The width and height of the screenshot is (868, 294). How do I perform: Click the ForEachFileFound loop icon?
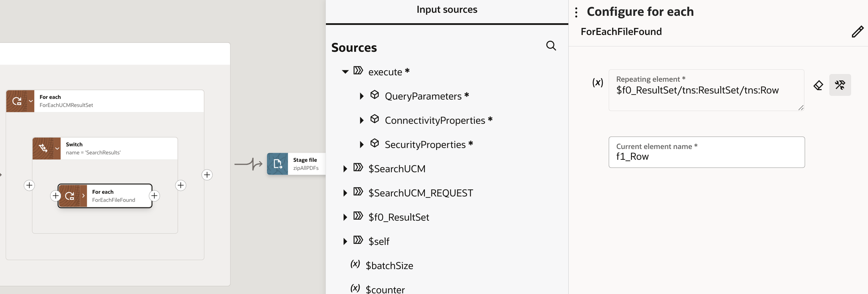pos(70,196)
